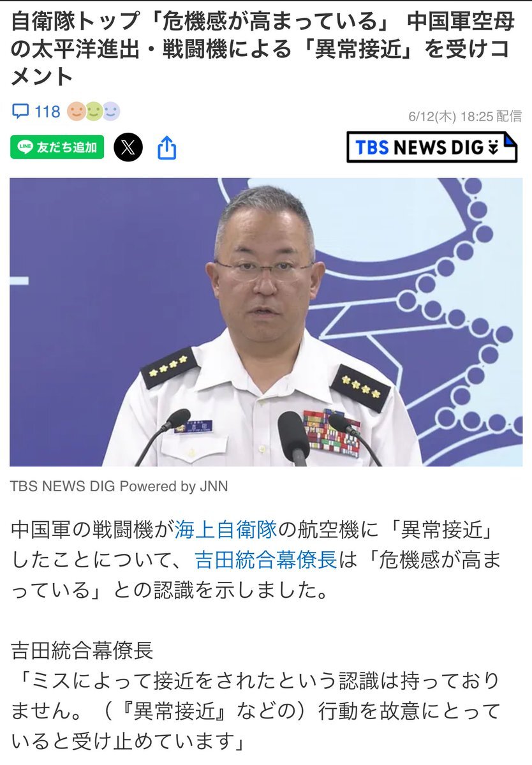Tap the medal ribbons on the officer's uniform
This screenshot has height=765, width=532.
pos(332,433)
